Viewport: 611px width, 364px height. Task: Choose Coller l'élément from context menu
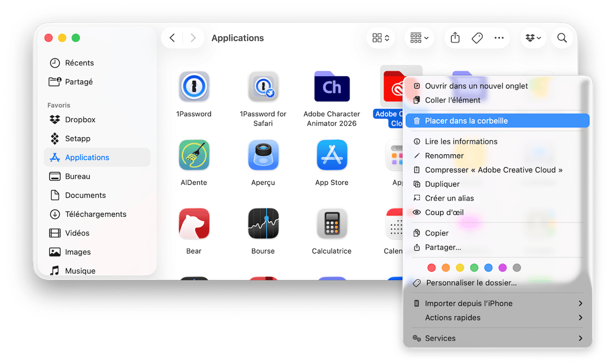coord(497,100)
